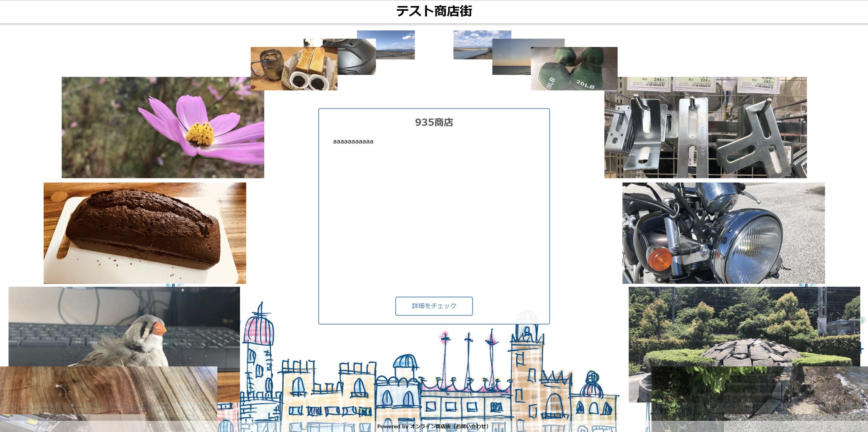
Task: Click the 935商店 shop title
Action: [434, 122]
